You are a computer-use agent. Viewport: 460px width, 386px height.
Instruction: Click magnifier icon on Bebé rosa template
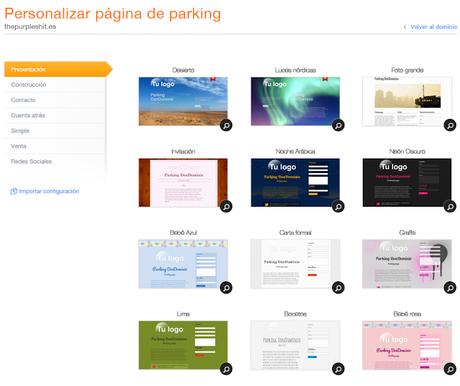(x=450, y=369)
